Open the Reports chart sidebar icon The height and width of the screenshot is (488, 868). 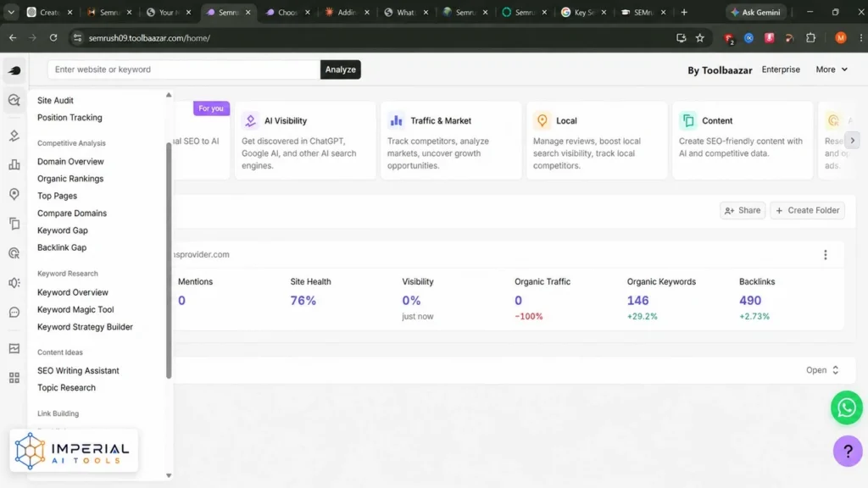click(x=14, y=348)
